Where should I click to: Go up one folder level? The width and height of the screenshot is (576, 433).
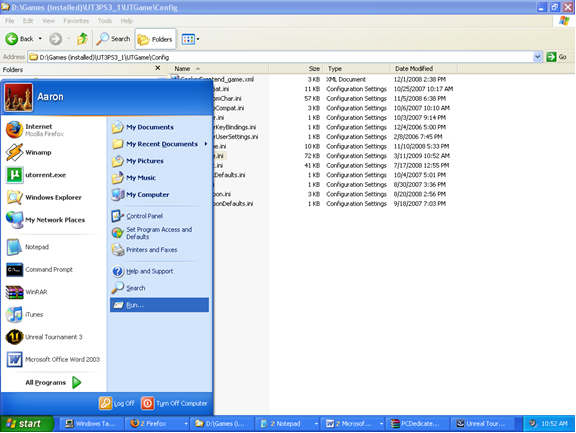tap(83, 39)
